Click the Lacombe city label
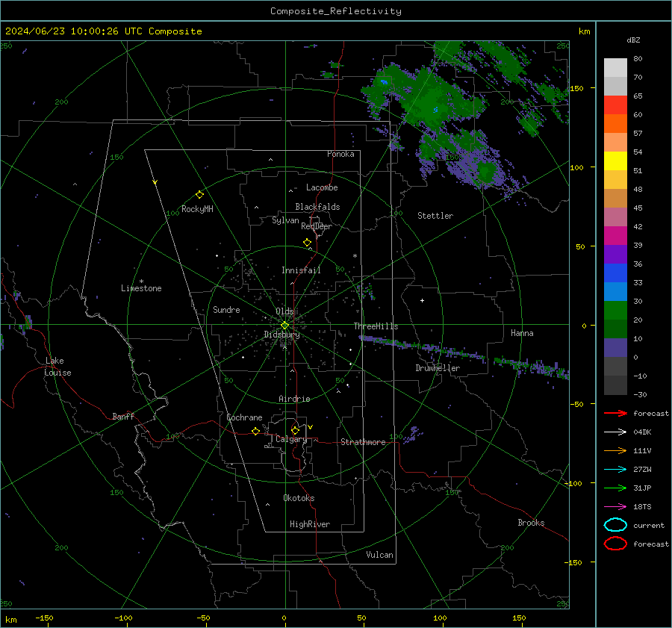This screenshot has width=672, height=628. pos(322,187)
